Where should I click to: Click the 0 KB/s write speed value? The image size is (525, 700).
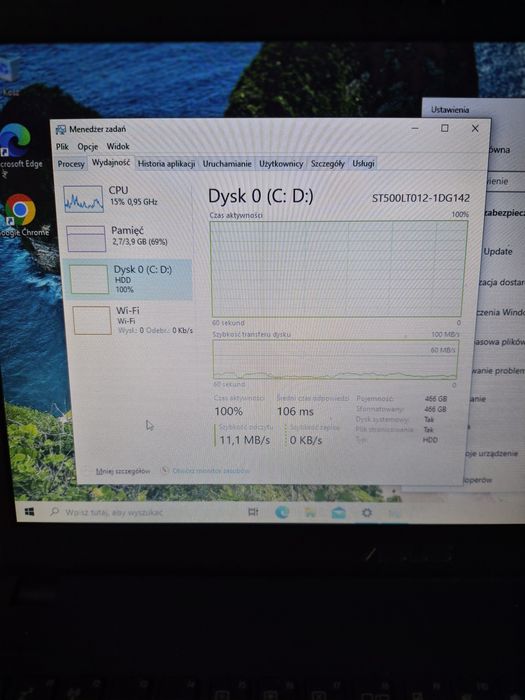306,440
